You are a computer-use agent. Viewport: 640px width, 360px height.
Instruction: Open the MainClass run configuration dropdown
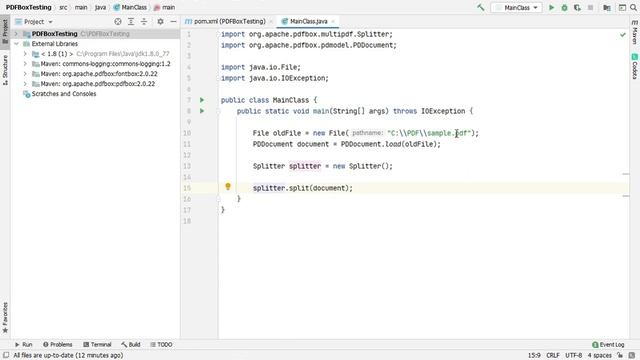[517, 7]
